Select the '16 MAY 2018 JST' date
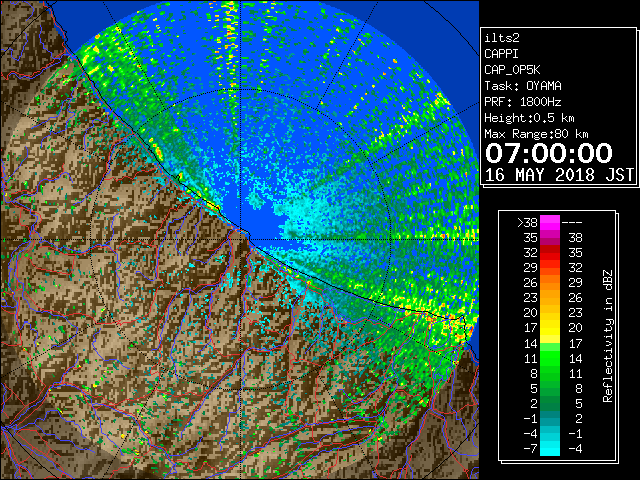640x480 pixels. click(559, 175)
